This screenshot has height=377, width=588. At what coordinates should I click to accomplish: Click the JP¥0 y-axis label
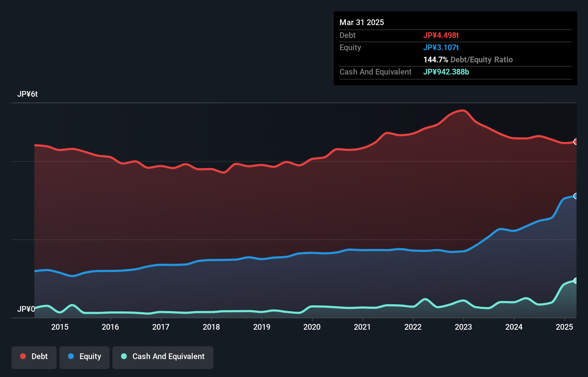(26, 309)
